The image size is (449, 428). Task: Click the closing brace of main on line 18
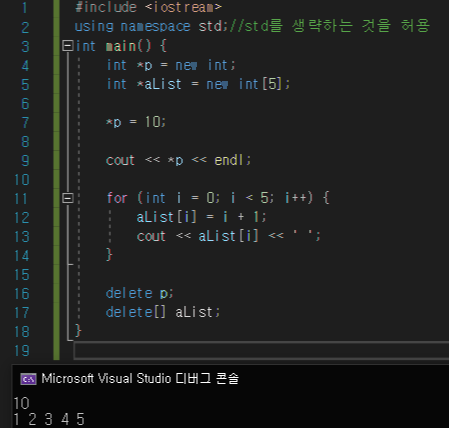[x=78, y=331]
